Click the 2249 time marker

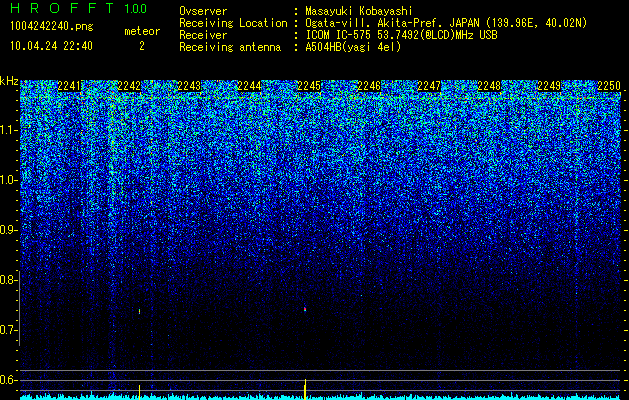tap(549, 86)
